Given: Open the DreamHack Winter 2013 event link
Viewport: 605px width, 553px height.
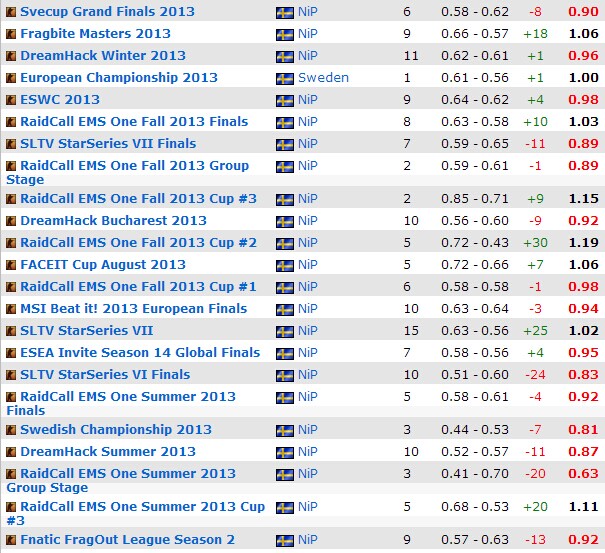Looking at the screenshot, I should pos(103,56).
